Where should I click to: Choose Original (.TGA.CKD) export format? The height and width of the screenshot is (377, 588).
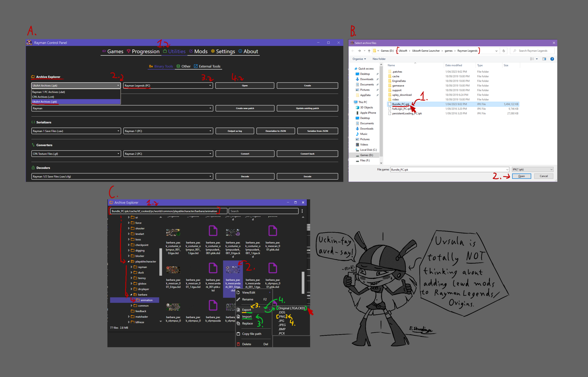point(292,308)
